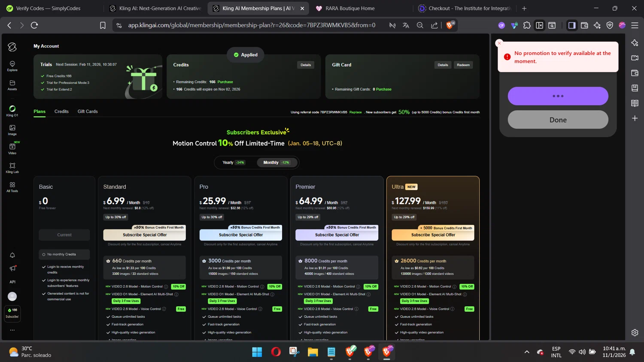Viewport: 644px width, 362px height.
Task: Subscribe Special Offer for Pro plan
Action: [241, 235]
